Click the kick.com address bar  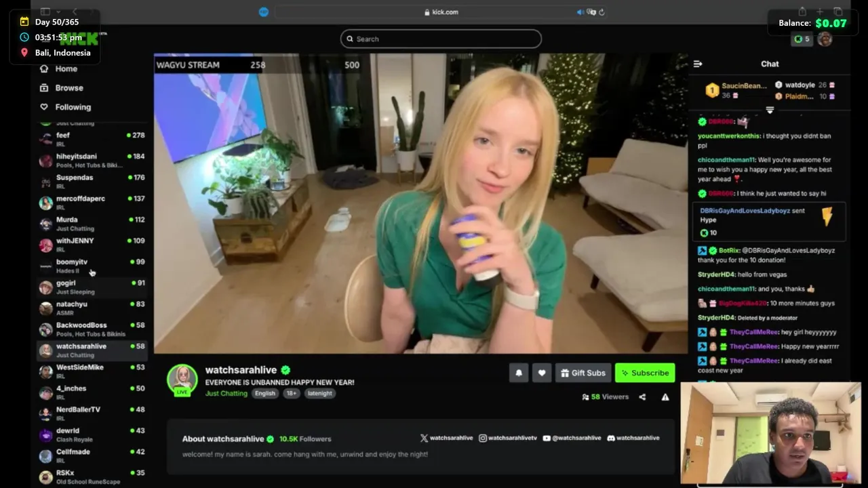[x=441, y=12]
